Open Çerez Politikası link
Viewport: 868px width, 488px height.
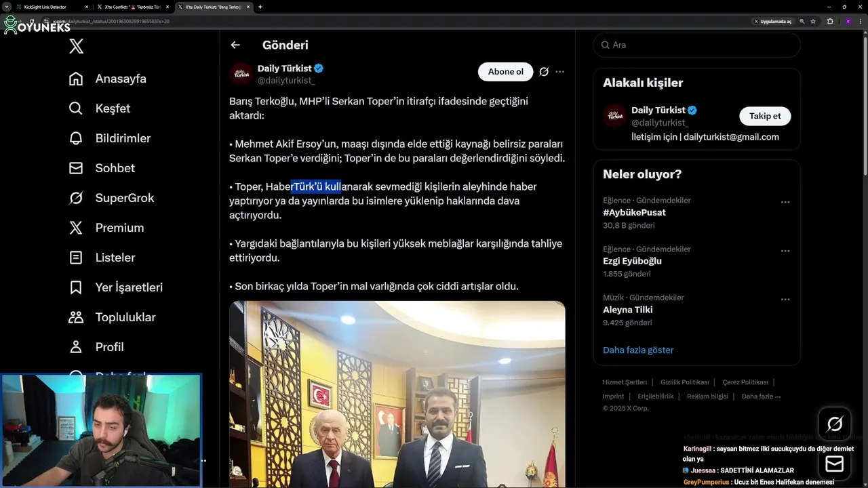[x=745, y=382]
